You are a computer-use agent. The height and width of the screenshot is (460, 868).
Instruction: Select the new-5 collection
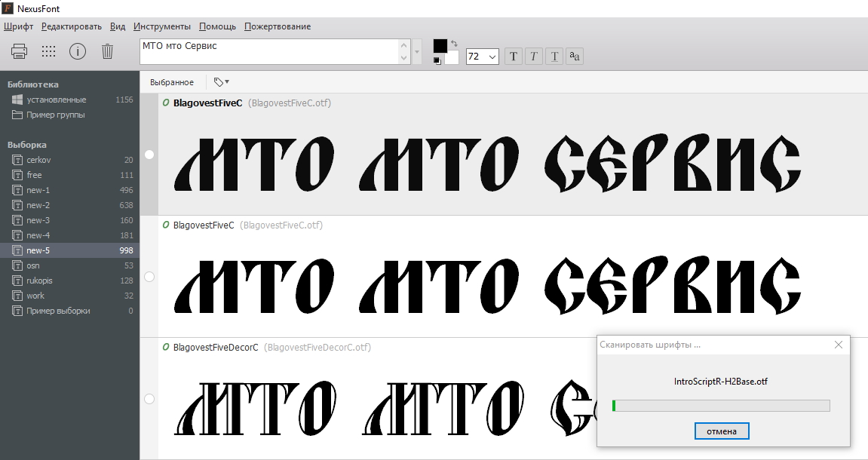coord(69,250)
